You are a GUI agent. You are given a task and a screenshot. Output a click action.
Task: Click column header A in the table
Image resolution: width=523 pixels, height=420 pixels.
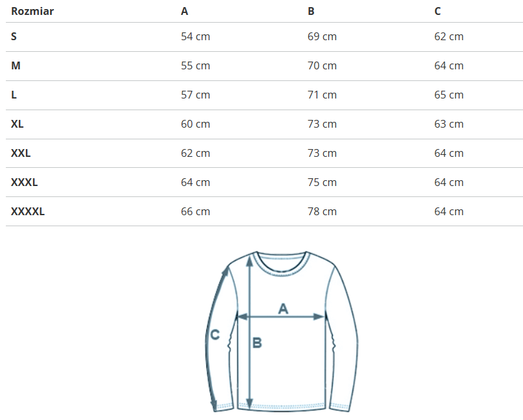pos(185,11)
